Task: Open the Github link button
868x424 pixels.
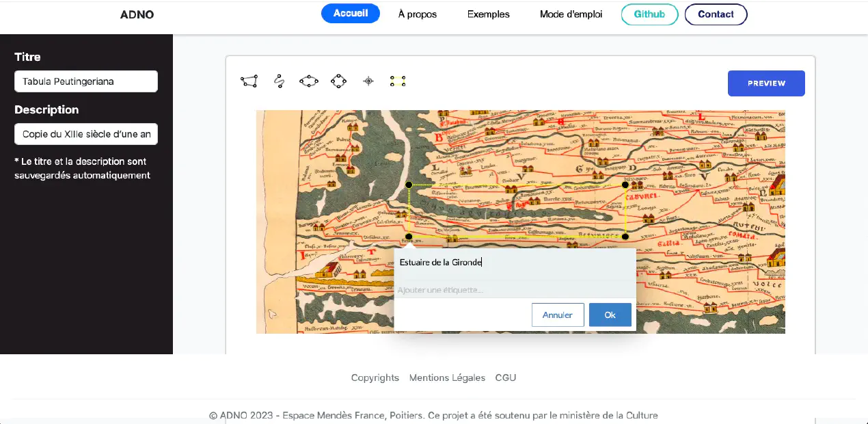Action: [x=649, y=14]
